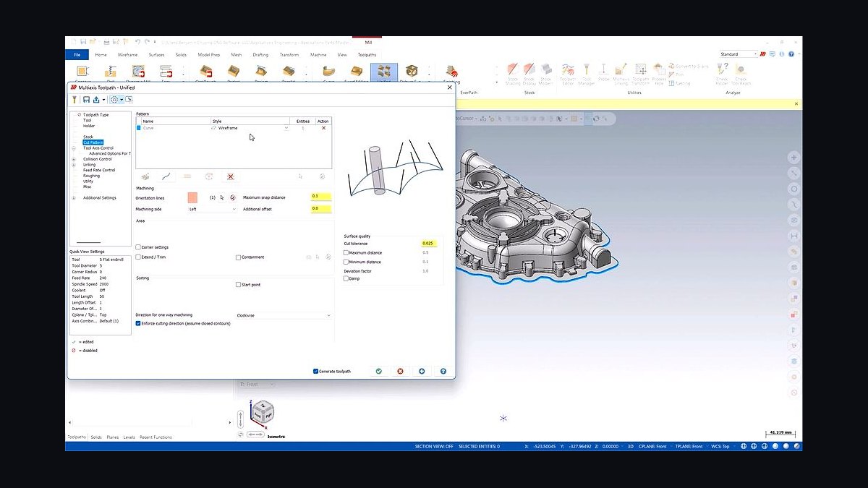Enable the Maximum distance checkbox

point(346,252)
